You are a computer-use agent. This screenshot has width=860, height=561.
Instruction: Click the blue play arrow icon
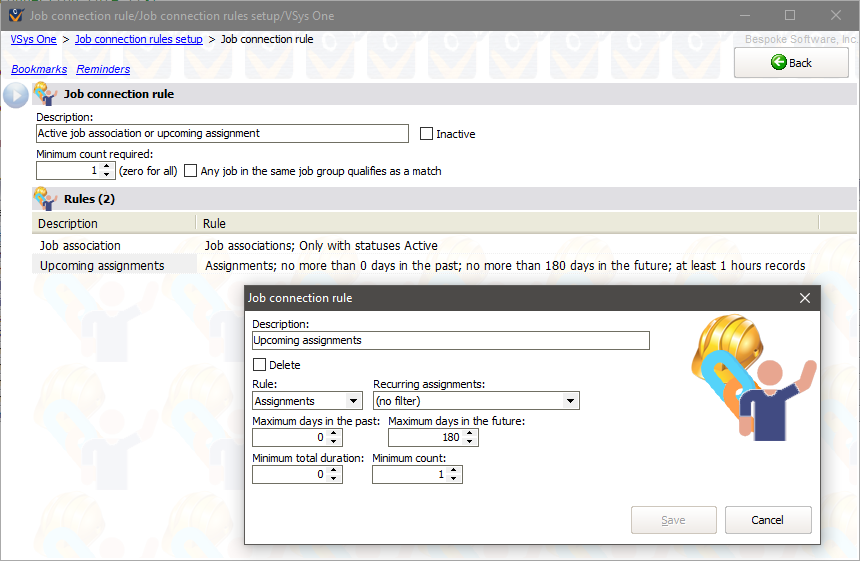(15, 95)
